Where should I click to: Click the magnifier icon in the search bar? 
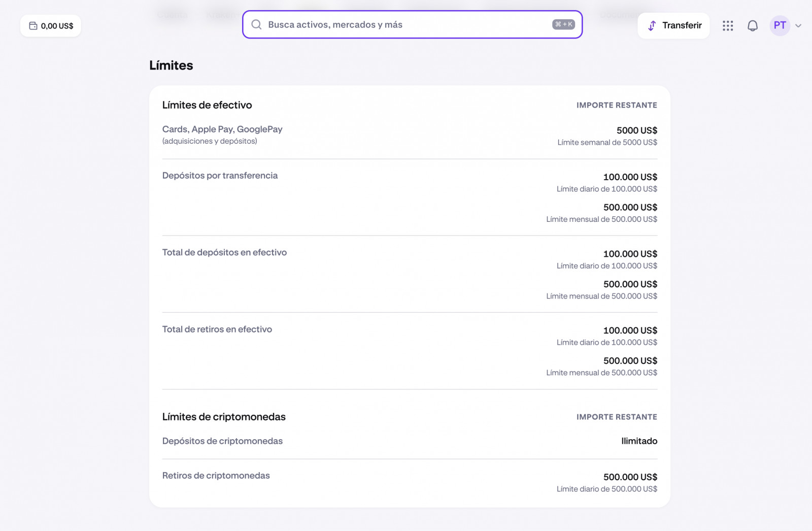(257, 25)
